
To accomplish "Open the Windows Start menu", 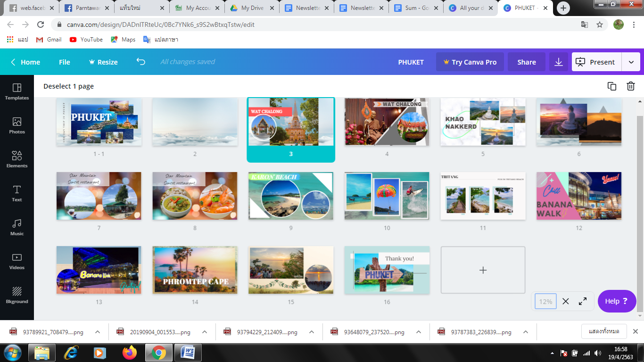I will pos(12,352).
